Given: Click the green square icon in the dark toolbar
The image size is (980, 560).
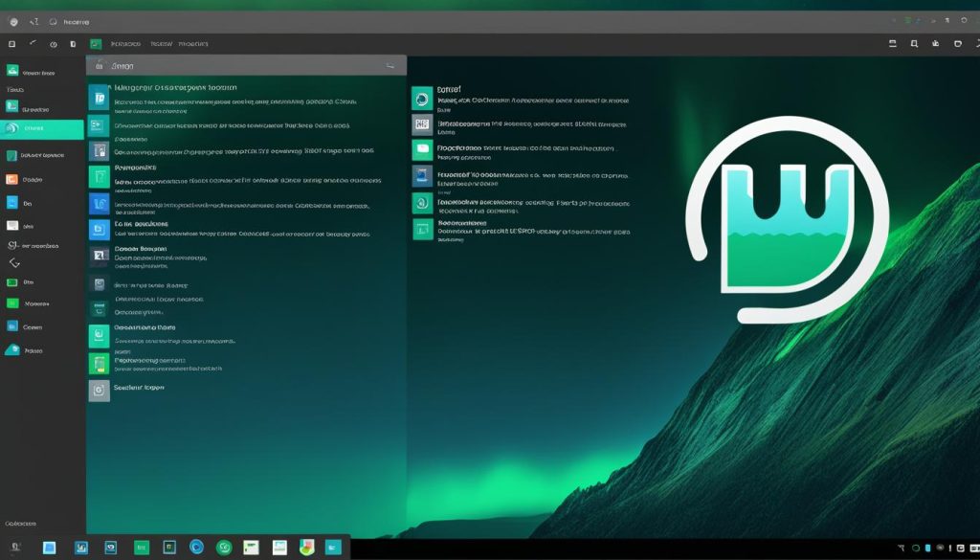Looking at the screenshot, I should pyautogui.click(x=96, y=44).
